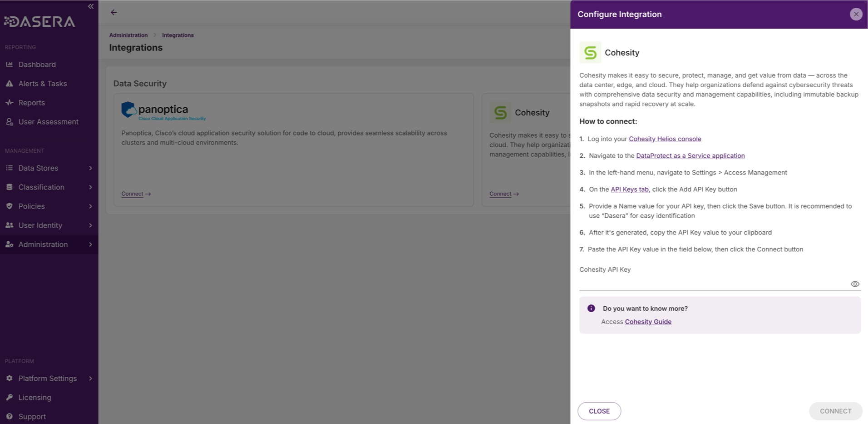Select the Classification sidebar icon

[x=10, y=187]
